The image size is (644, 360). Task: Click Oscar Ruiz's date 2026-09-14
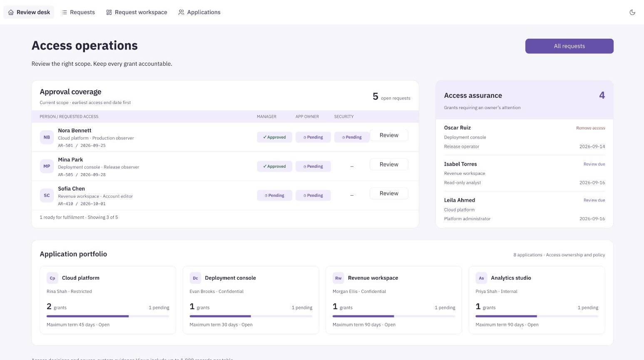[x=592, y=146]
